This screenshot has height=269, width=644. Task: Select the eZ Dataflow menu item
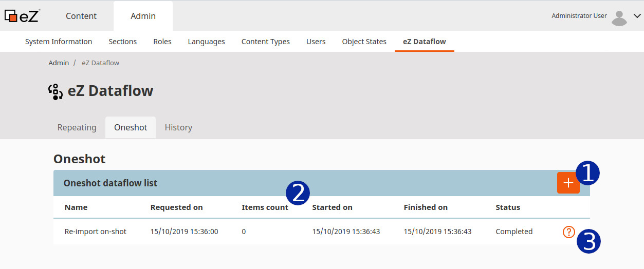click(x=425, y=42)
